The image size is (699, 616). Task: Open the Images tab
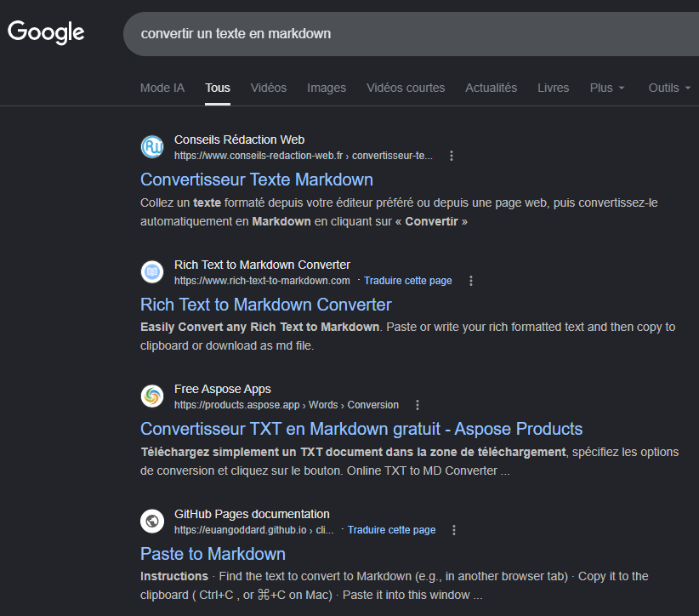(x=327, y=88)
